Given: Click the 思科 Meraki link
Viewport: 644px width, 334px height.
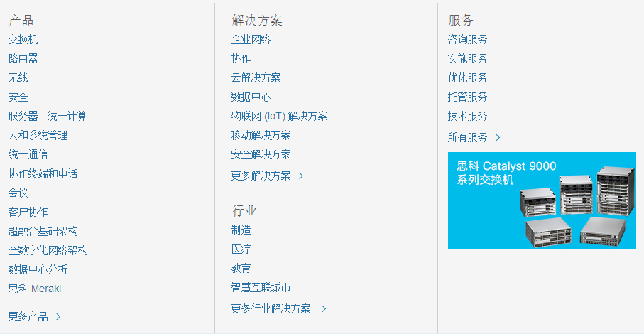Looking at the screenshot, I should pyautogui.click(x=35, y=289).
